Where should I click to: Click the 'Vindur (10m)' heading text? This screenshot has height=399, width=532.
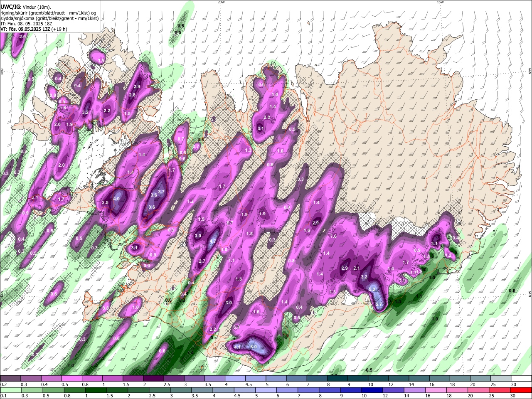click(x=37, y=7)
